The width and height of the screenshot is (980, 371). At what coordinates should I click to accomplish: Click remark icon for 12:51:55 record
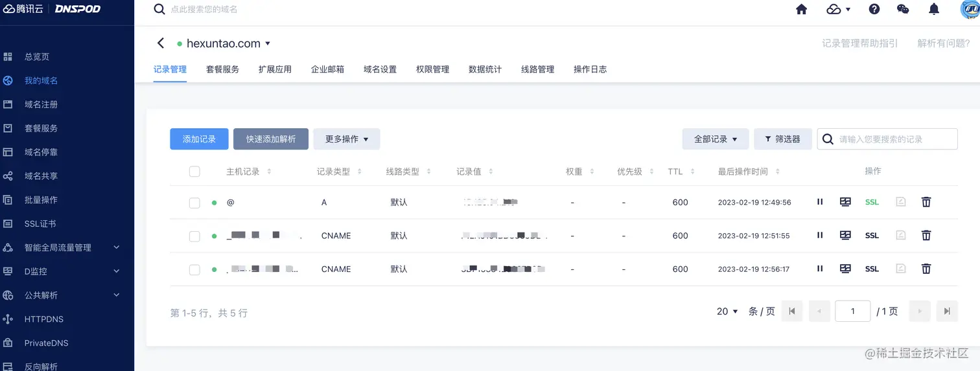[900, 235]
